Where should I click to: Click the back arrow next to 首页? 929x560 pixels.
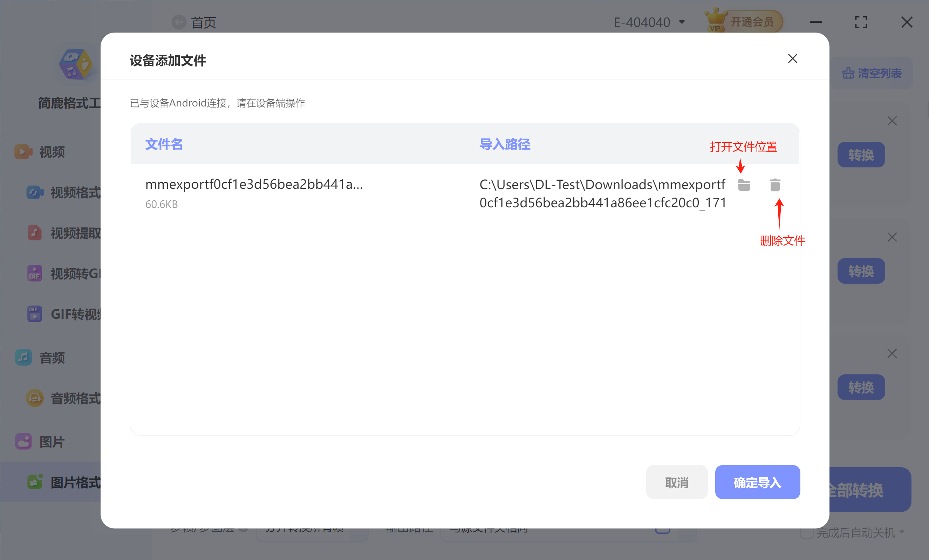(x=179, y=22)
